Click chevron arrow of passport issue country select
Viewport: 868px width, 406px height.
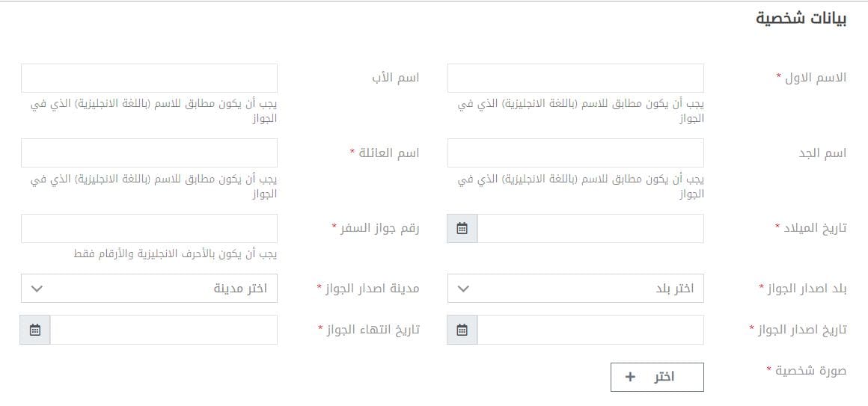tap(464, 288)
